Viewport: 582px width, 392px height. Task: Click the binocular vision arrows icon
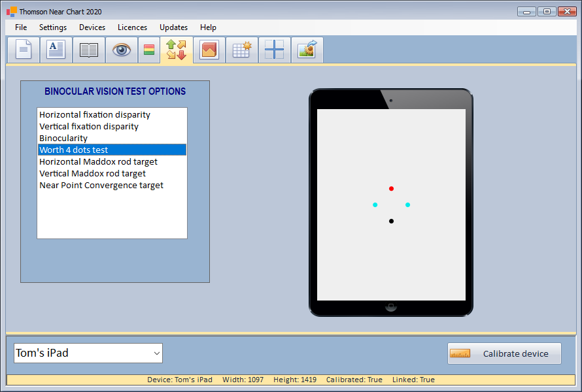177,50
